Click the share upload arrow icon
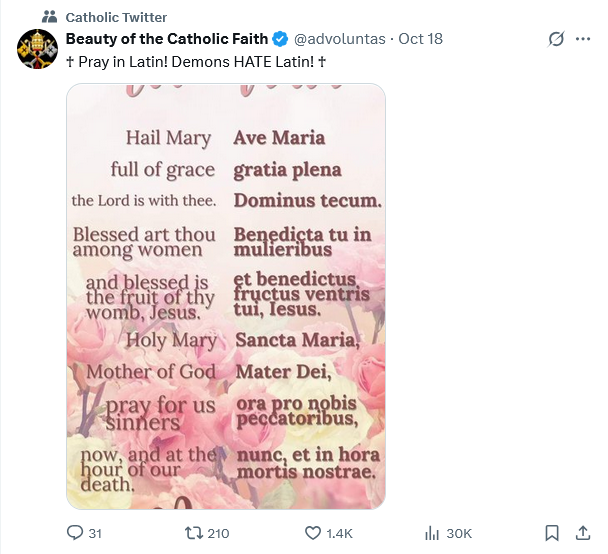The width and height of the screenshot is (608, 554). tap(584, 533)
